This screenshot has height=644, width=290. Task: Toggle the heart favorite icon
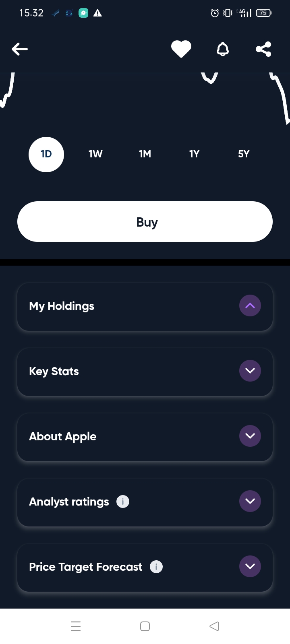181,49
